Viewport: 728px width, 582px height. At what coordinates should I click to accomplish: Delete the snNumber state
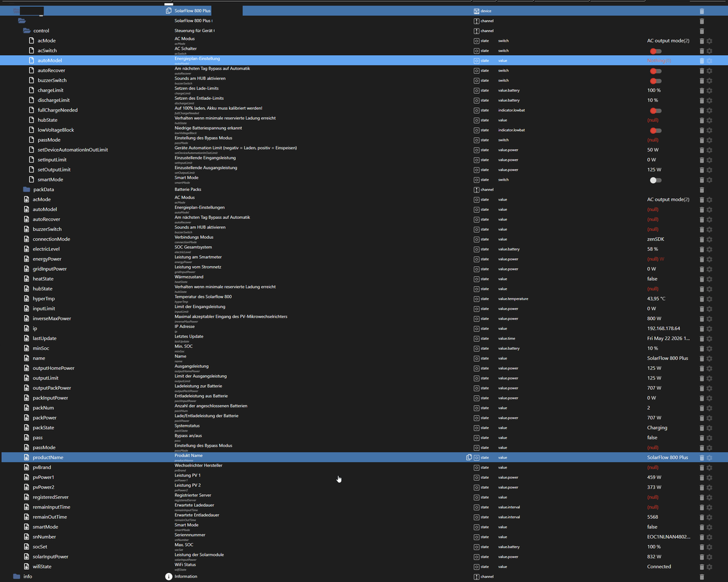[x=702, y=537]
